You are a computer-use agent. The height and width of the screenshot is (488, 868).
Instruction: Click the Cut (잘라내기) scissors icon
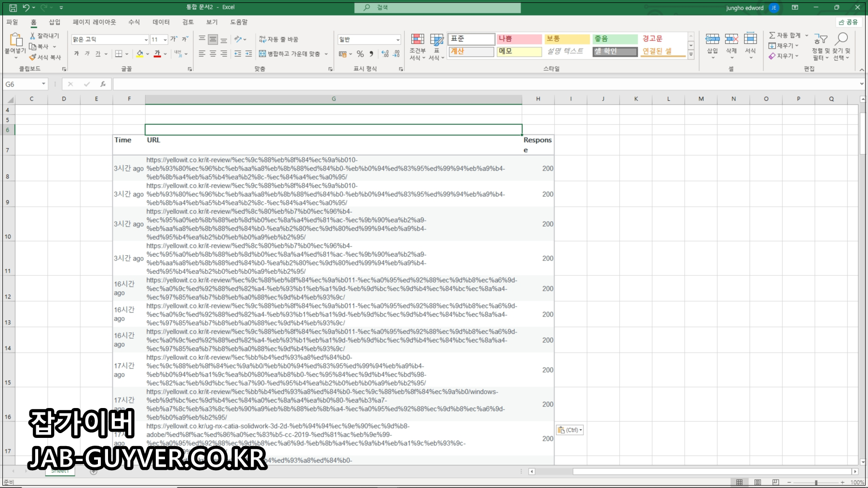point(33,36)
